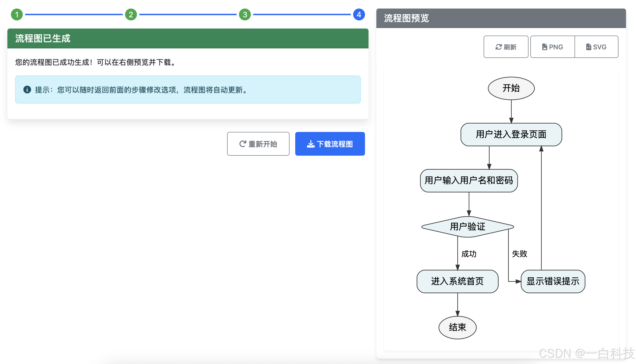The height and width of the screenshot is (364, 636).
Task: Click the 刷新 refresh button
Action: [x=506, y=47]
